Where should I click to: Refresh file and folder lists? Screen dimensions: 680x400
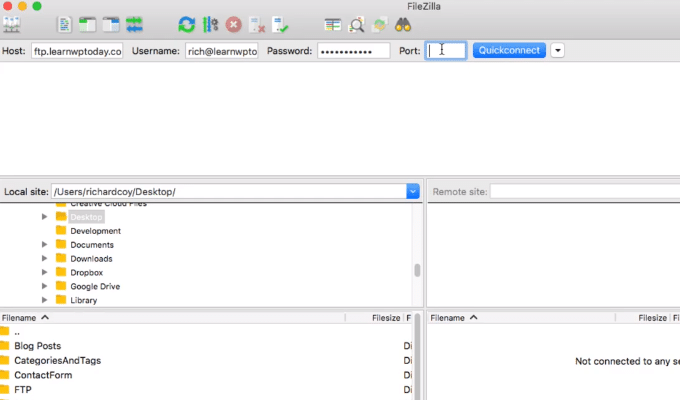pyautogui.click(x=186, y=25)
